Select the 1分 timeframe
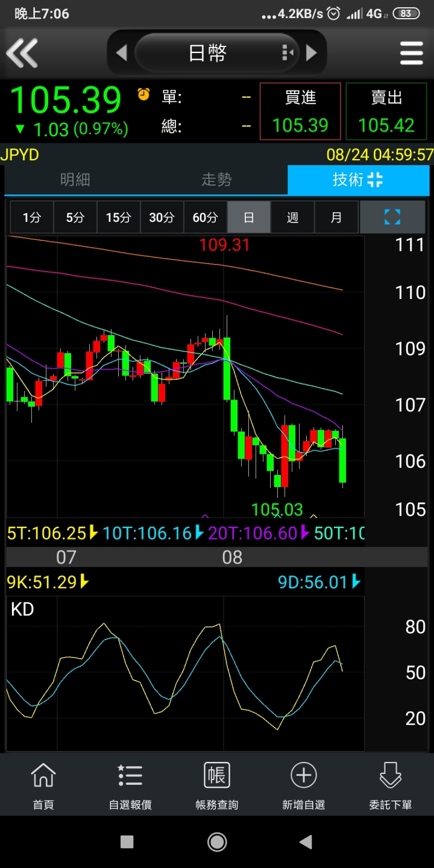 pyautogui.click(x=32, y=217)
